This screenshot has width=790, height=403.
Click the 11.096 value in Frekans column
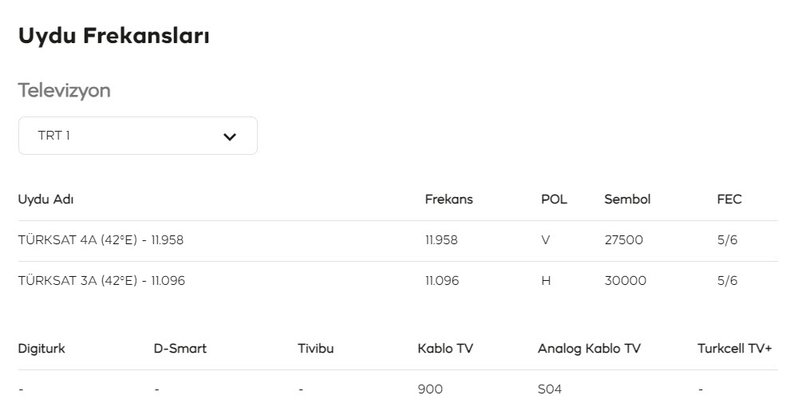pos(441,281)
